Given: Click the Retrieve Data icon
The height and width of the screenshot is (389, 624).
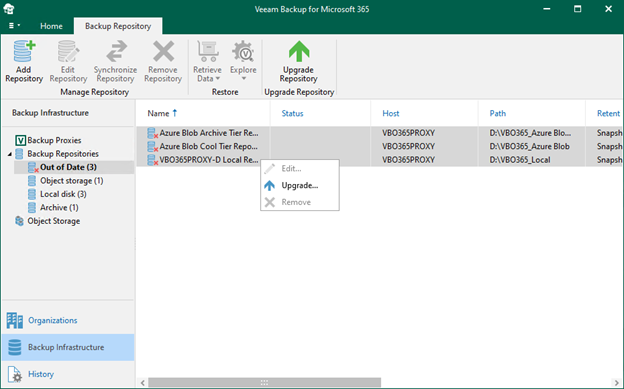Looking at the screenshot, I should [x=207, y=51].
